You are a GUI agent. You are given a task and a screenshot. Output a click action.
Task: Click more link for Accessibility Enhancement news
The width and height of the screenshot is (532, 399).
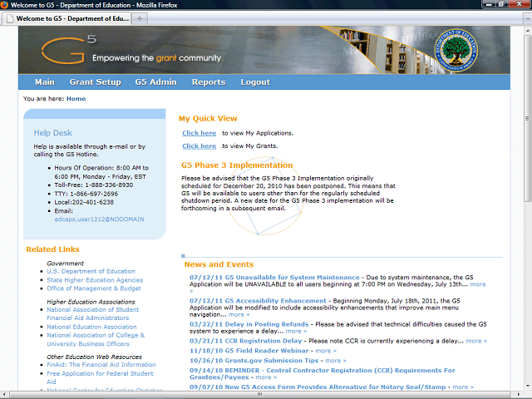pos(239,314)
